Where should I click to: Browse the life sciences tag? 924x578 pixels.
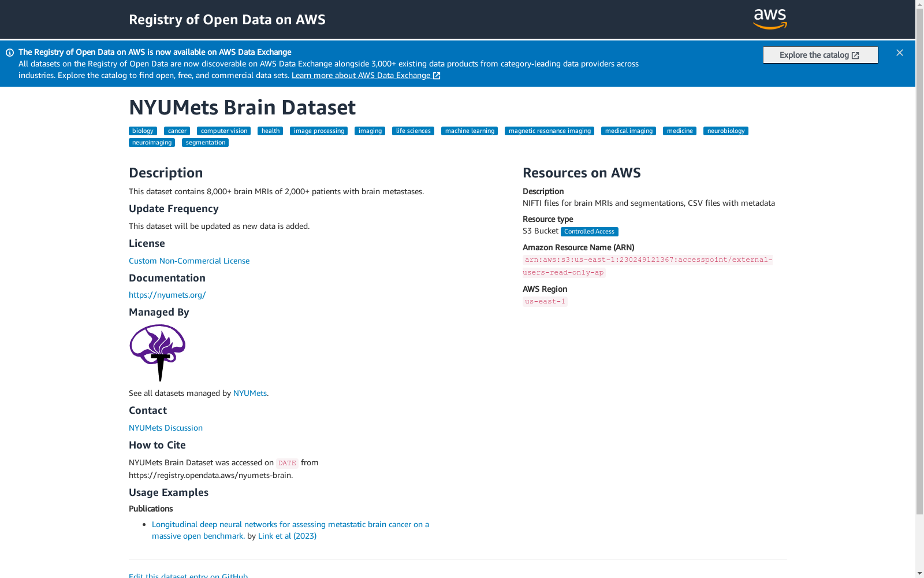point(413,131)
